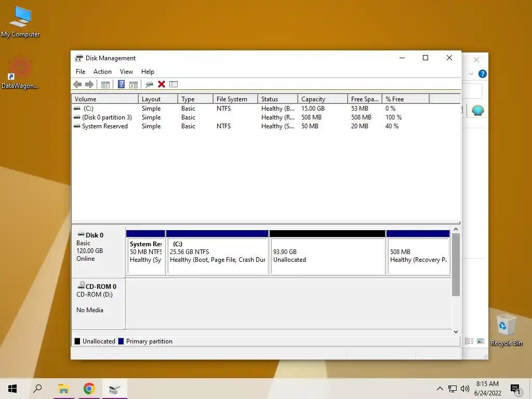Image resolution: width=532 pixels, height=399 pixels.
Task: Sort by the Status column header
Action: (x=278, y=99)
